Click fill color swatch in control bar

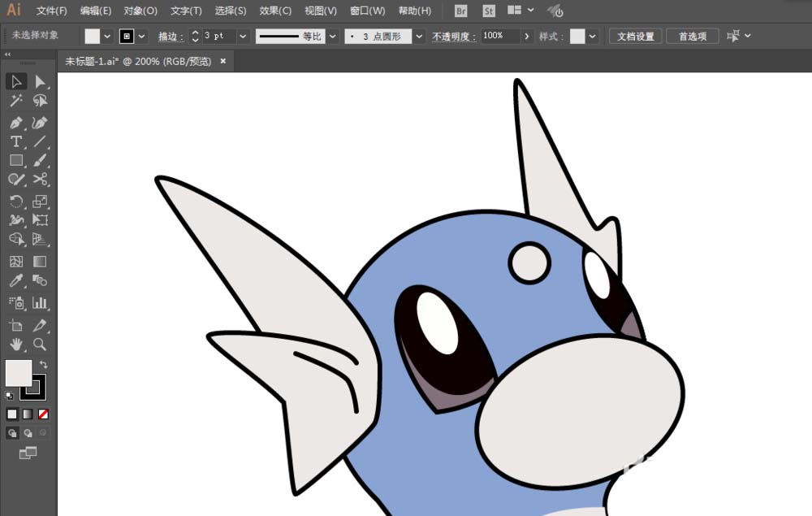(93, 37)
